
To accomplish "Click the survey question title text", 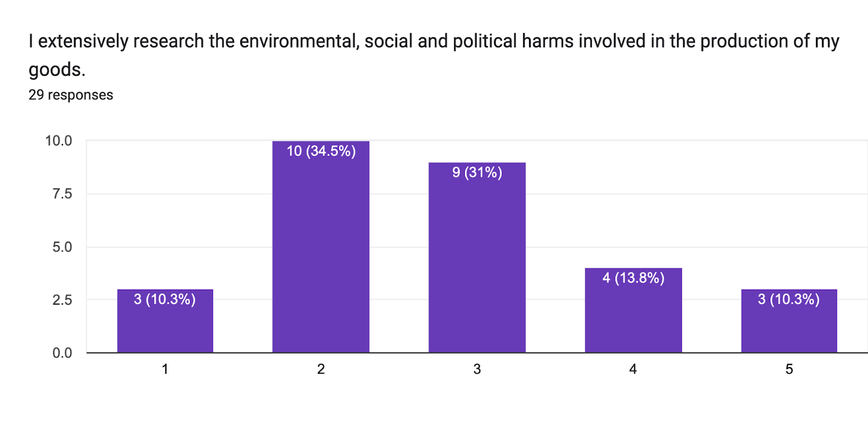I will point(433,41).
